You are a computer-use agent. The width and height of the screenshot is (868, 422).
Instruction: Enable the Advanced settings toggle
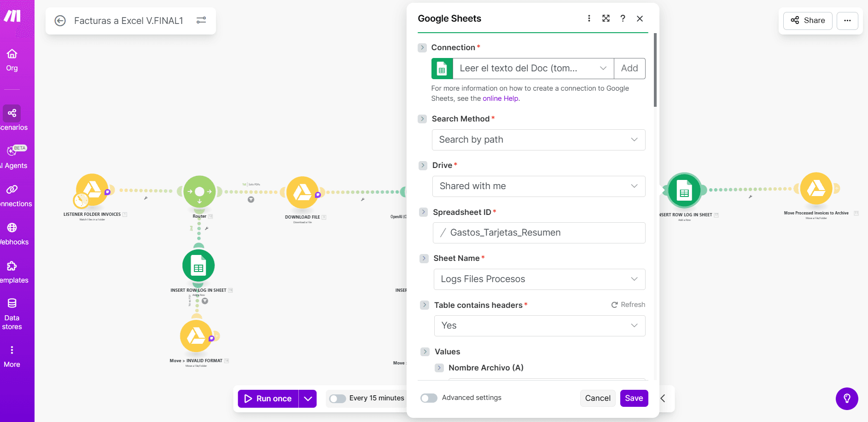pyautogui.click(x=429, y=398)
